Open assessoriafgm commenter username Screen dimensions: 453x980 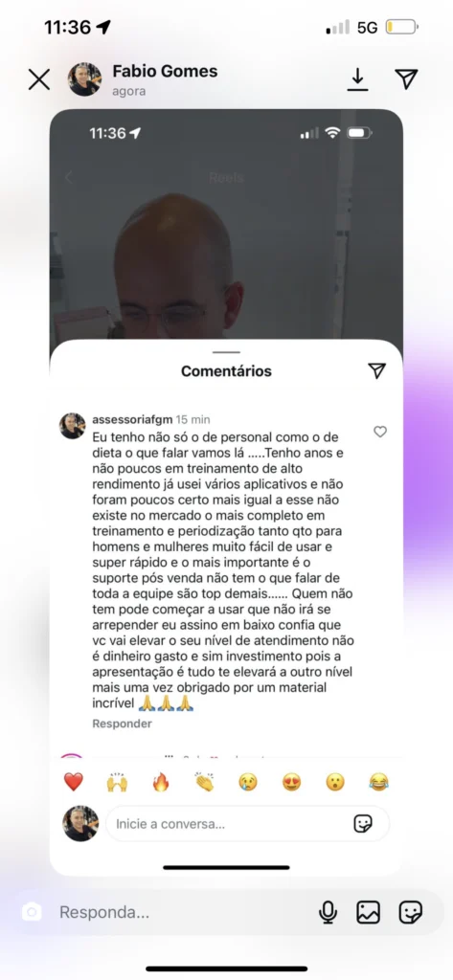[x=132, y=419]
